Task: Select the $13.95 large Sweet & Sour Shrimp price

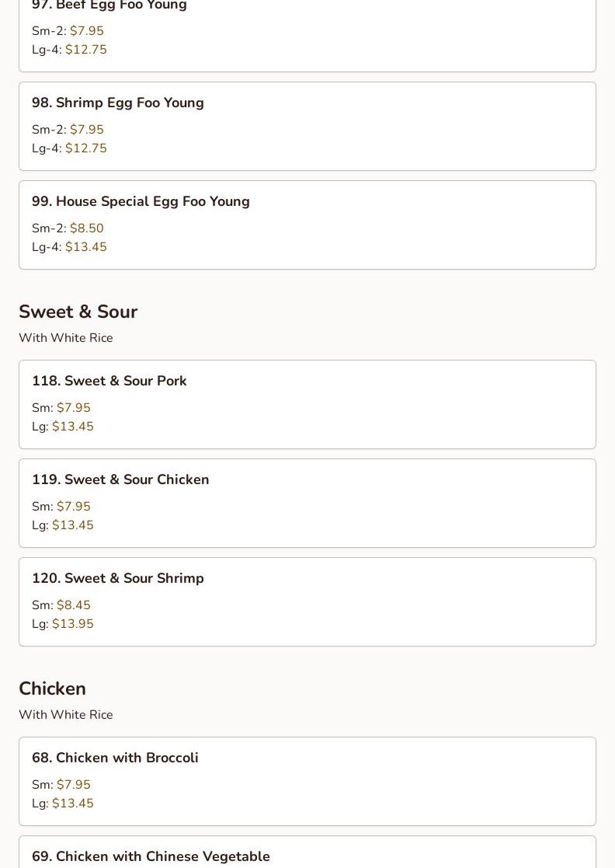Action: pyautogui.click(x=72, y=624)
